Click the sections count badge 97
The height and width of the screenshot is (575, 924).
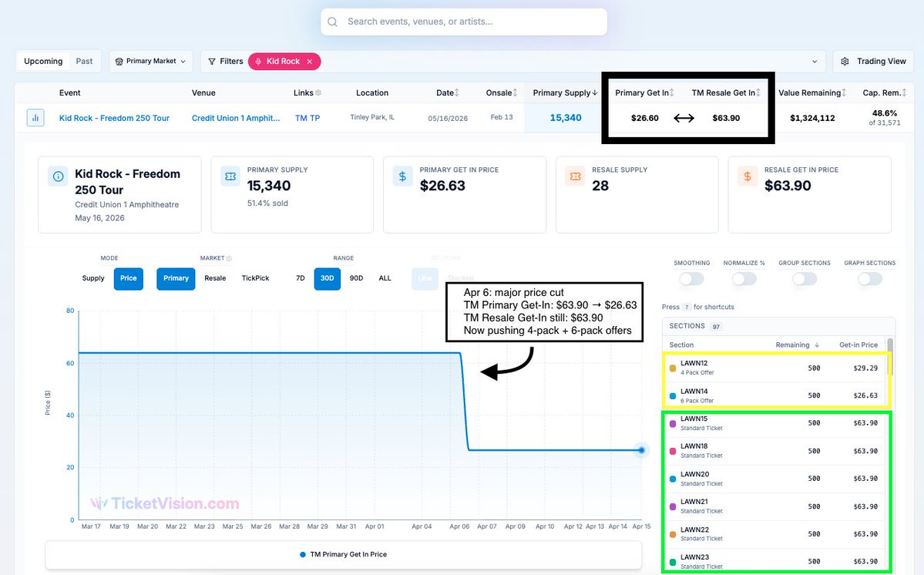(x=716, y=326)
